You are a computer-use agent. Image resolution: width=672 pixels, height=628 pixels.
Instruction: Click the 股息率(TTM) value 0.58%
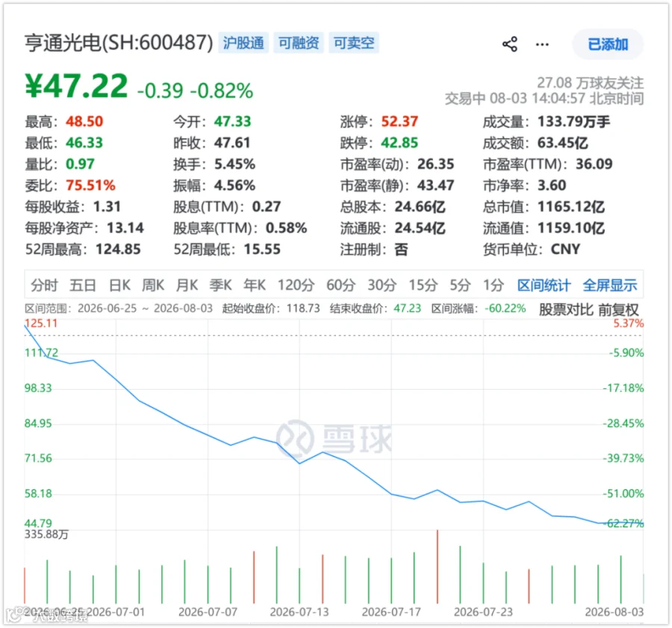click(286, 228)
